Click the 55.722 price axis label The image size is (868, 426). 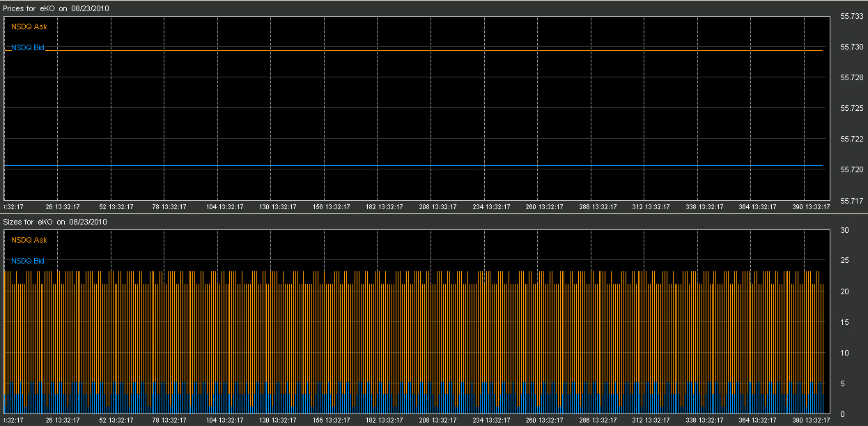click(x=853, y=139)
